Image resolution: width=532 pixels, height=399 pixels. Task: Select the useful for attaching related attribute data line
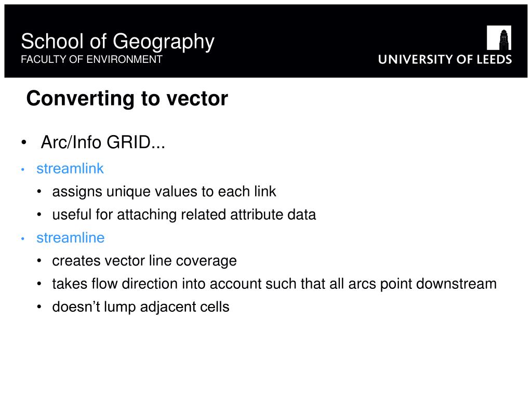[x=184, y=215]
